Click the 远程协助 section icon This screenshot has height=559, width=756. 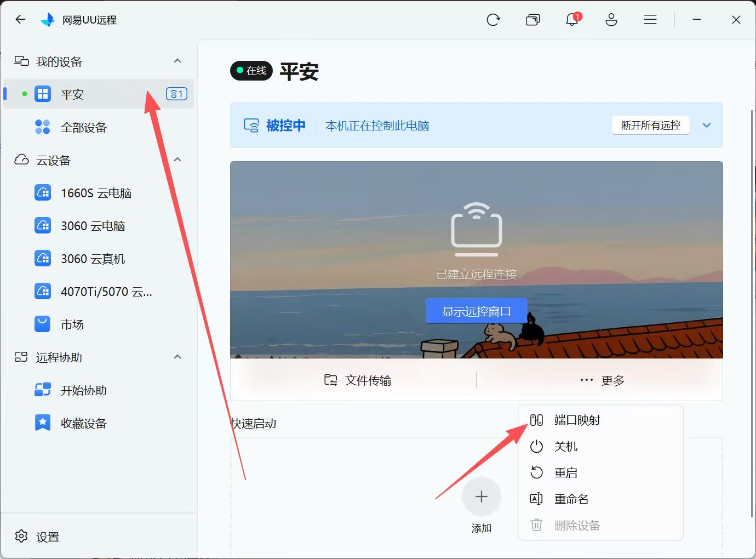(21, 357)
